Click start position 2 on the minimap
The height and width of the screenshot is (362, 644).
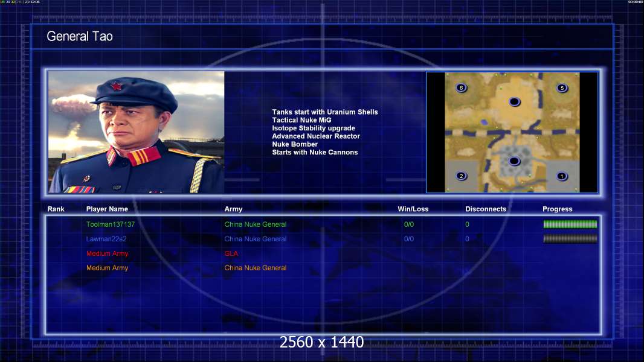462,176
